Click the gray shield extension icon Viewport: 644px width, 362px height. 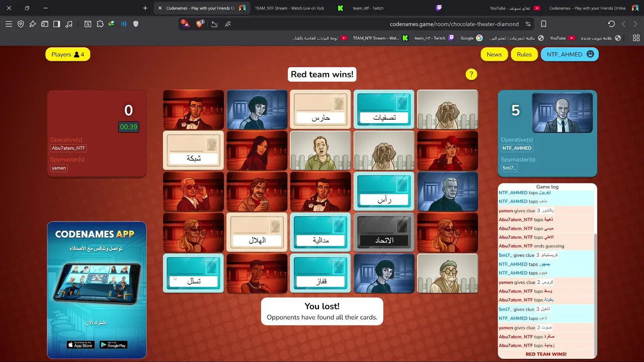[136, 24]
